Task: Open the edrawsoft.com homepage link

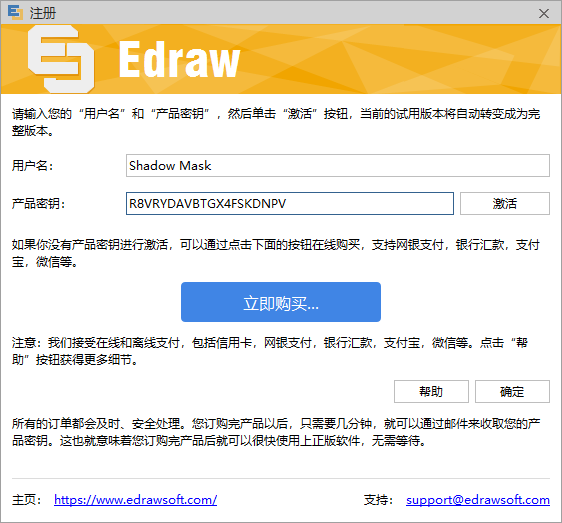Action: [x=135, y=500]
